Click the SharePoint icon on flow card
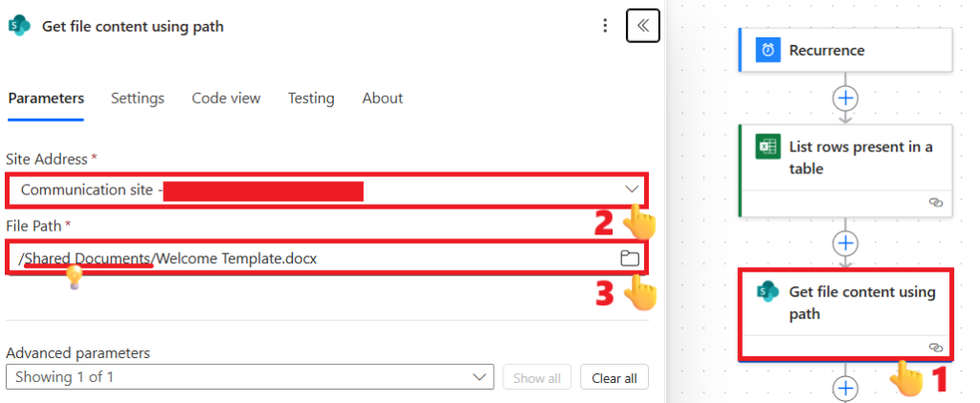Screen dimensions: 980x403 768,293
